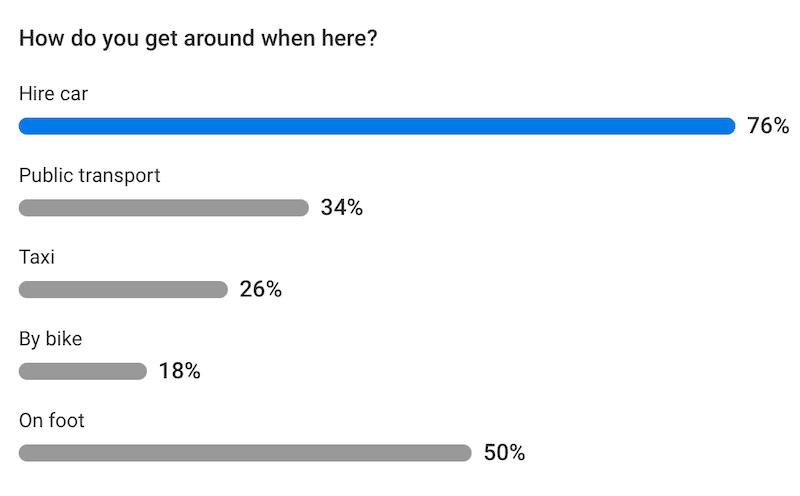Click the Public transport gray bar
This screenshot has width=800, height=496.
tap(164, 208)
